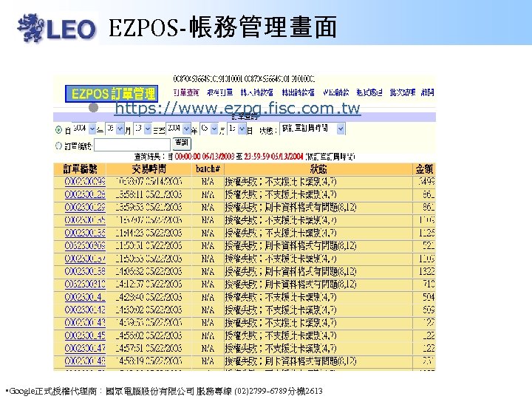Screen dimensions: 532x399
Task: Click the 訂單編號 column header
Action: click(80, 169)
